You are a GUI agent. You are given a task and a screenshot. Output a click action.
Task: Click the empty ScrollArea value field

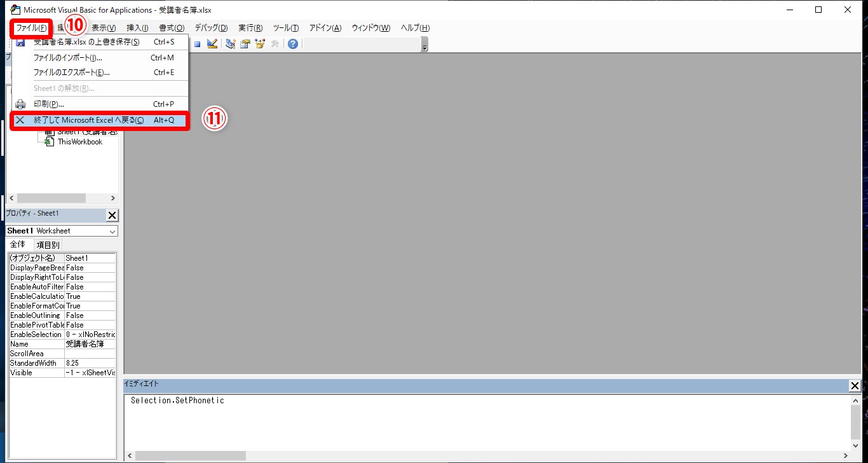(90, 354)
